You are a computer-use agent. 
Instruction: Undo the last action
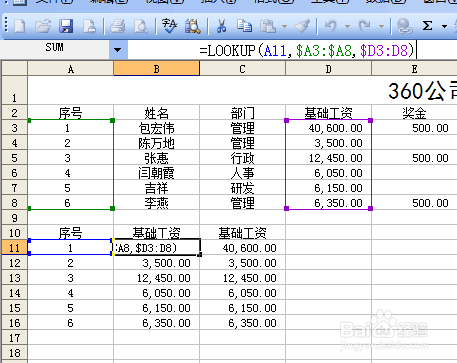click(331, 26)
